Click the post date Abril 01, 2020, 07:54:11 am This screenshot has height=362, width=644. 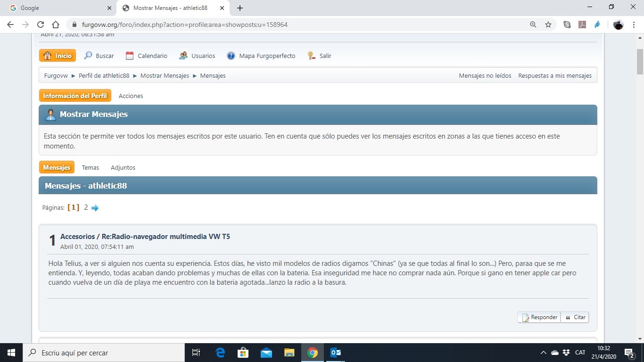pos(97,247)
